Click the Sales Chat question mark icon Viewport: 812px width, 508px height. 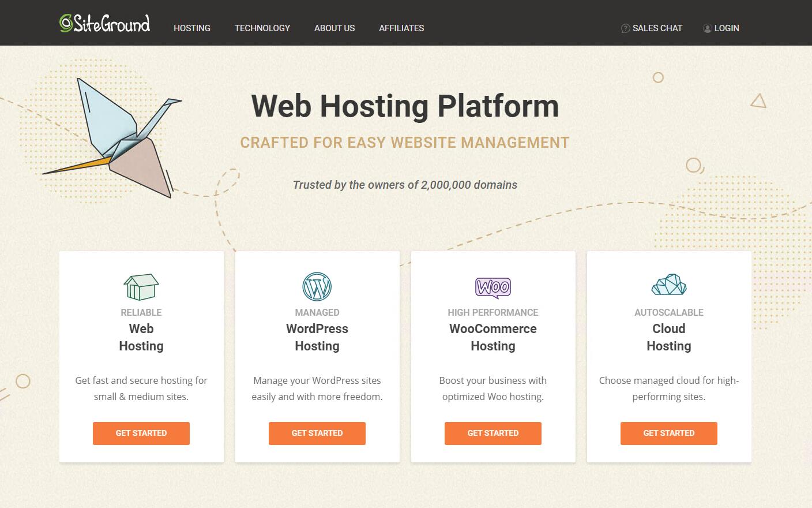[x=625, y=28]
